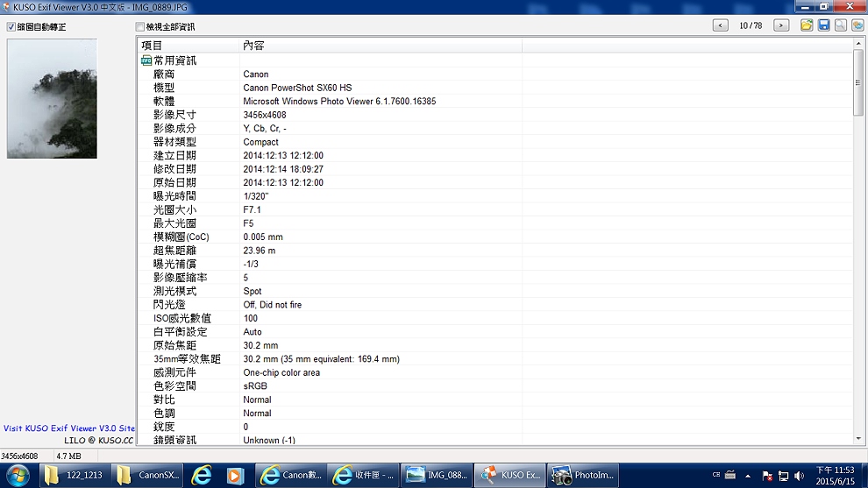868x488 pixels.
Task: Switch to 122_1213 folder in taskbar
Action: (75, 475)
